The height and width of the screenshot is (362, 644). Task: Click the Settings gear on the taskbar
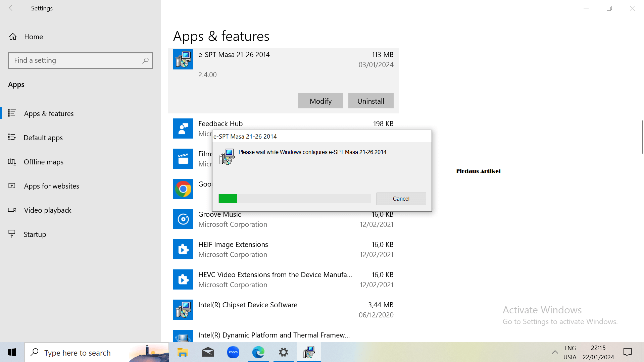pyautogui.click(x=284, y=352)
